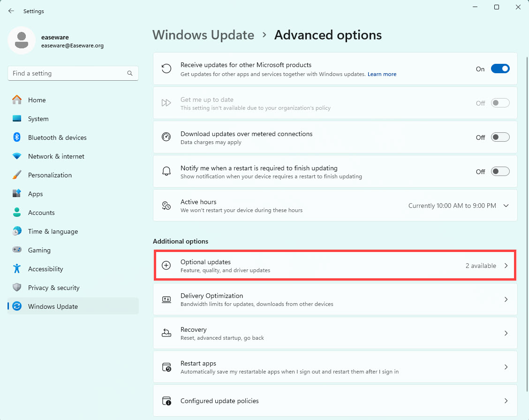Maximize the Settings window
This screenshot has height=420, width=529.
497,7
